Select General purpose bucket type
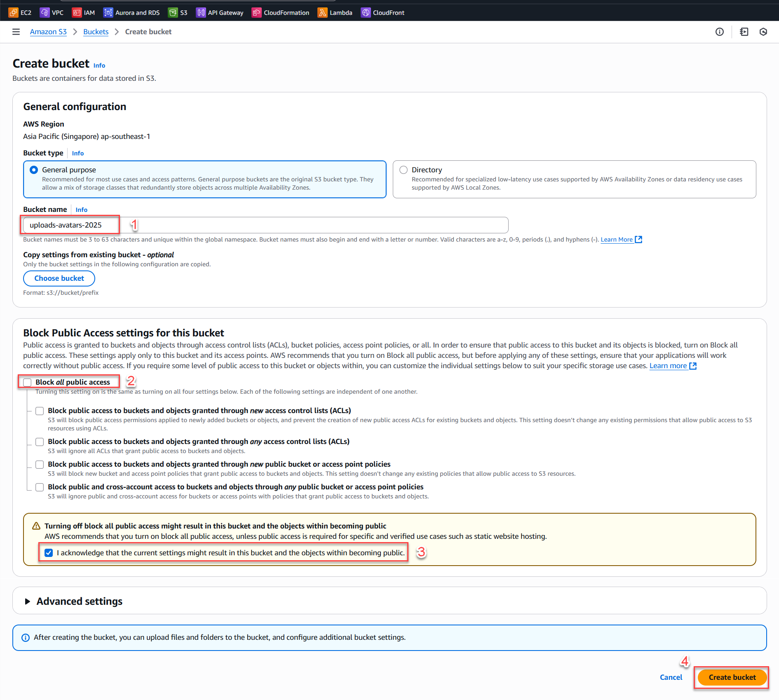The image size is (779, 700). click(x=34, y=170)
